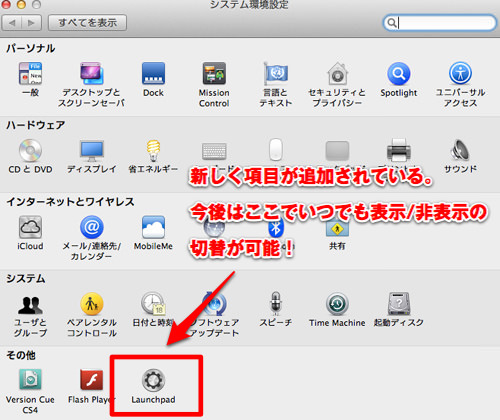Image resolution: width=500 pixels, height=420 pixels.
Task: Open 言語とテキスト preference pane
Action: (276, 74)
